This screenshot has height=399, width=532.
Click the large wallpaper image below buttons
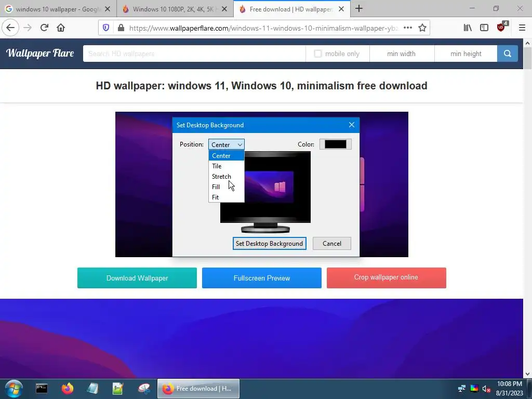(x=262, y=338)
